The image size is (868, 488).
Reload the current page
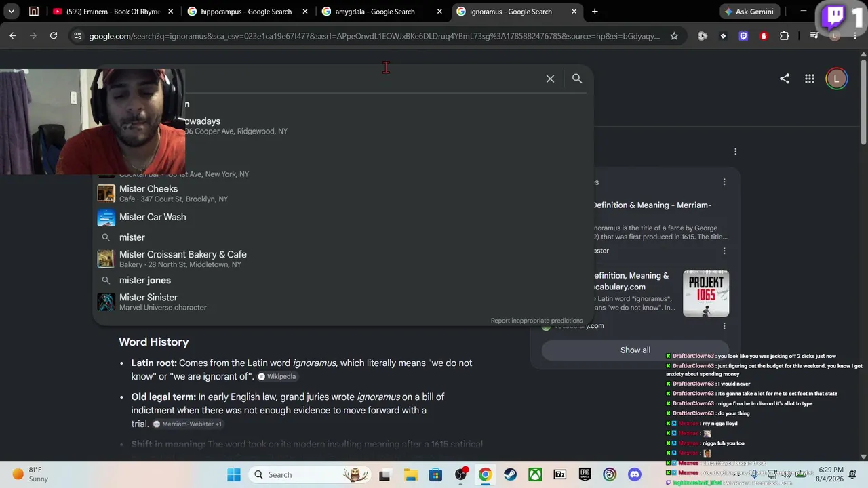(54, 36)
